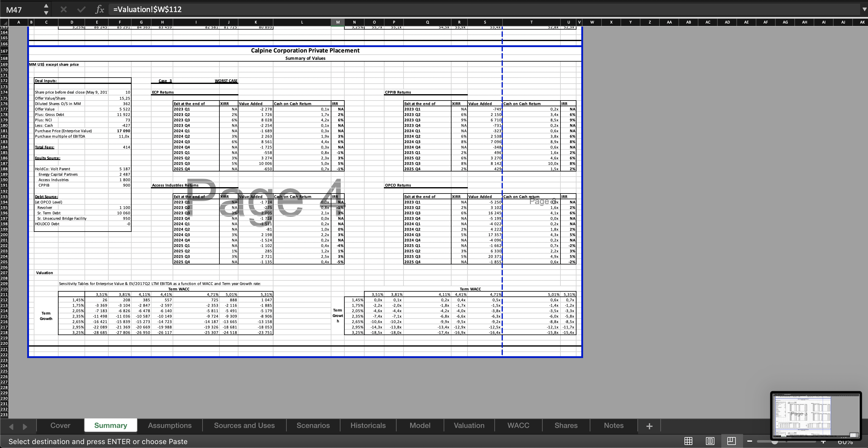Viewport: 868px width, 448px height.
Task: Switch to the Scenarios sheet tab
Action: 313,425
